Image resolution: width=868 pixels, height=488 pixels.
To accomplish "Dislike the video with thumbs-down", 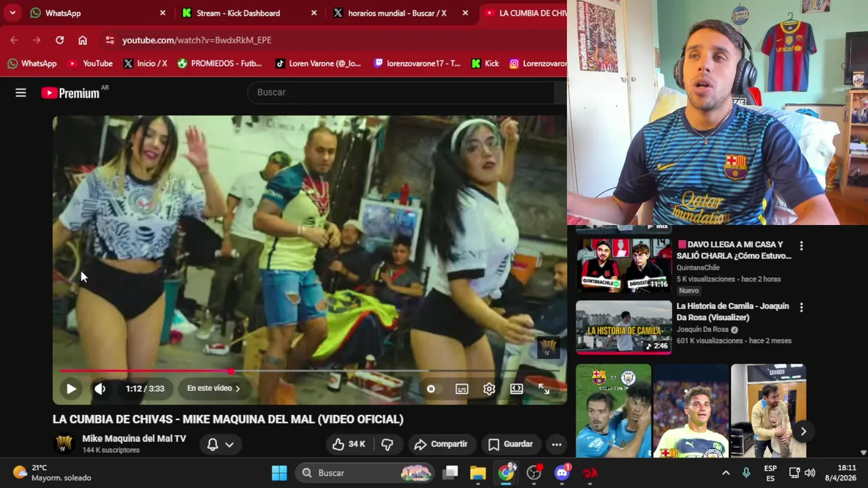I will point(387,444).
